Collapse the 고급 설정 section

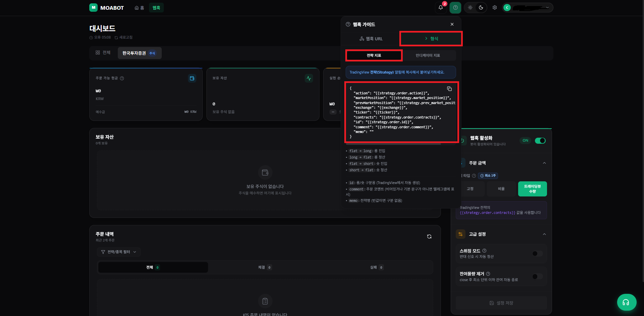click(544, 234)
